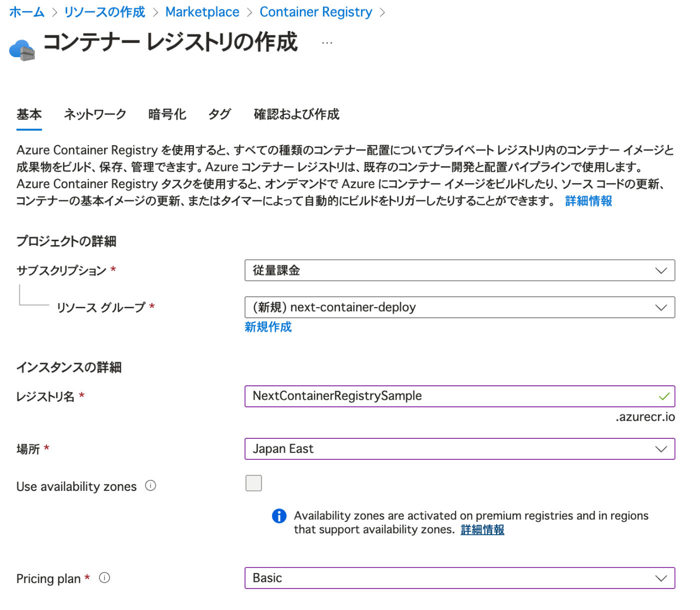
Task: Open 詳細情報 link in availability zones notice
Action: 482,530
